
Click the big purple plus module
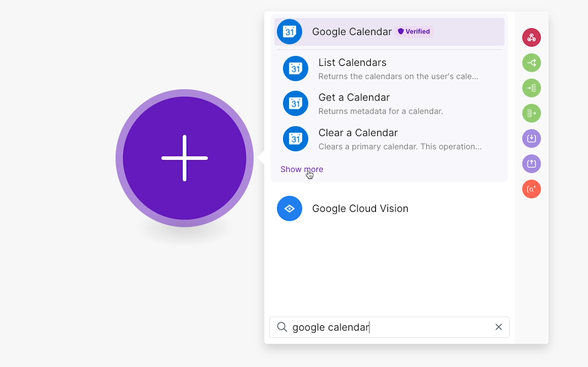(x=185, y=158)
